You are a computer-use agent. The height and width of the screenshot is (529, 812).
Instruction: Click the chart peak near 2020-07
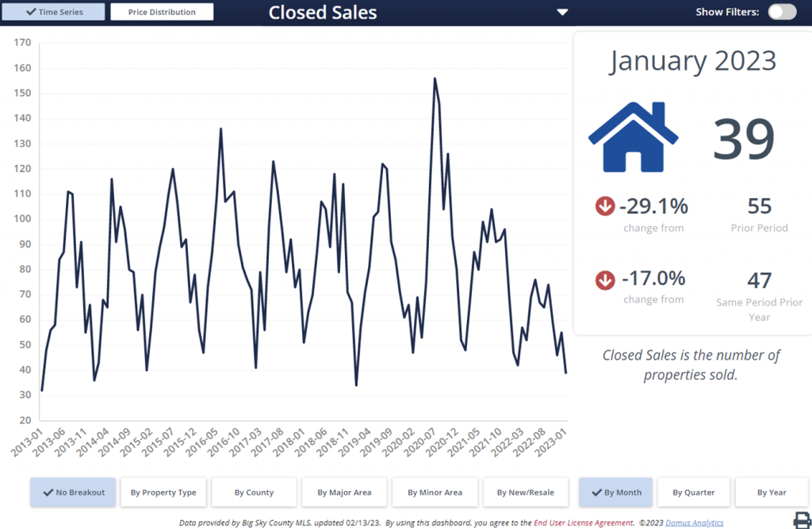click(435, 78)
